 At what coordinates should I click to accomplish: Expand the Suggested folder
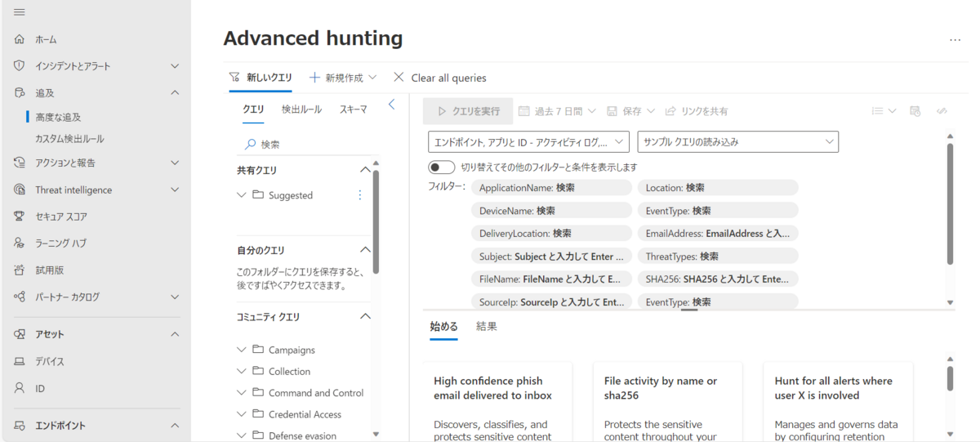tap(241, 195)
